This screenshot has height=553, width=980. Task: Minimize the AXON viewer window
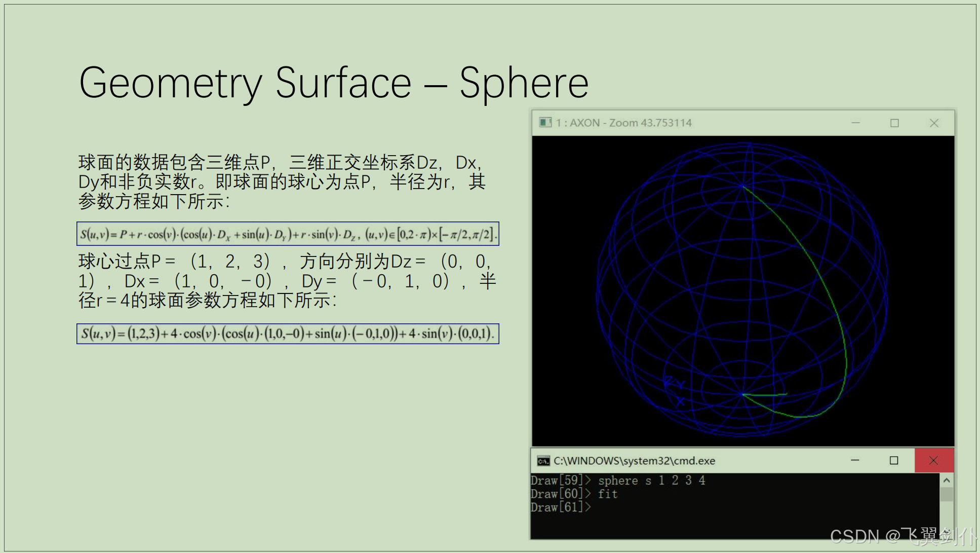[855, 123]
